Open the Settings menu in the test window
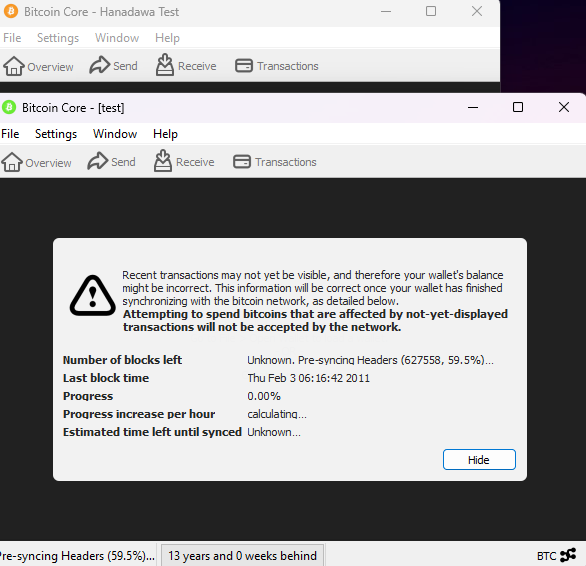The width and height of the screenshot is (586, 566). (56, 134)
